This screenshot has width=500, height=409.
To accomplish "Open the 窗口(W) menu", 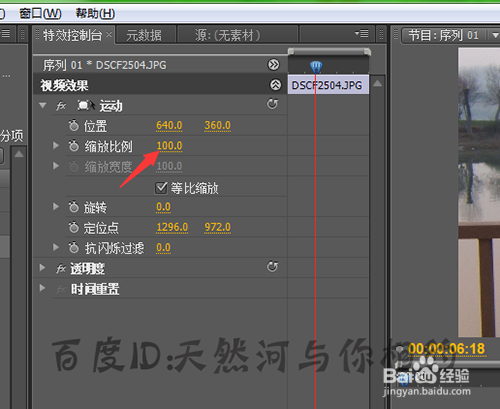I will click(x=40, y=14).
